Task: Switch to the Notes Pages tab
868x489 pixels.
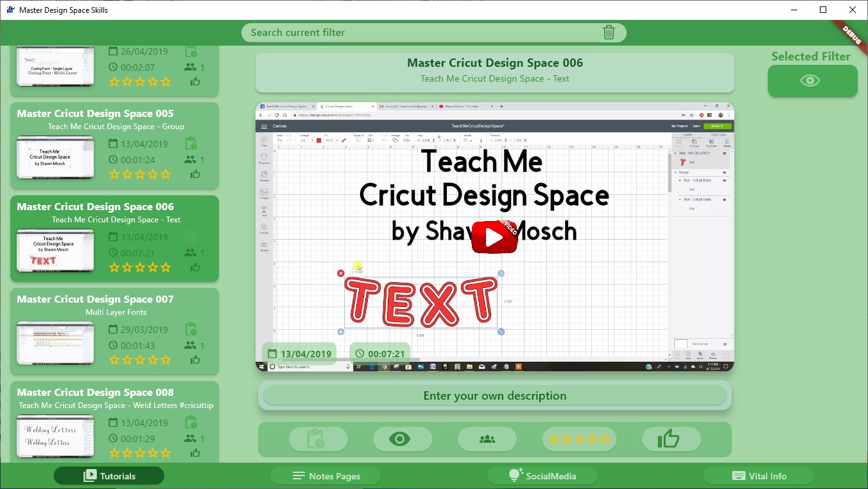Action: click(x=325, y=476)
